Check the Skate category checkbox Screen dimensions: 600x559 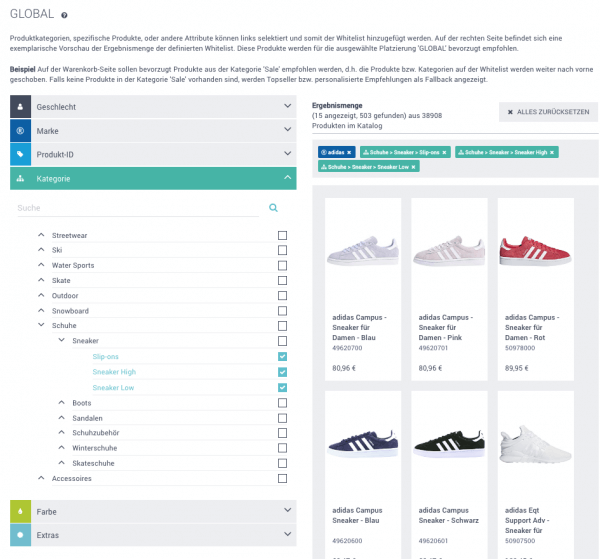click(x=282, y=280)
